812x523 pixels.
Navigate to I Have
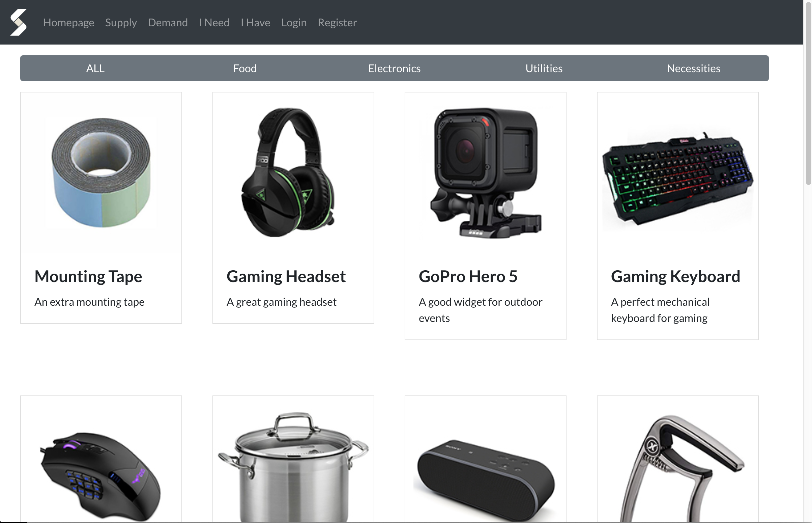255,22
